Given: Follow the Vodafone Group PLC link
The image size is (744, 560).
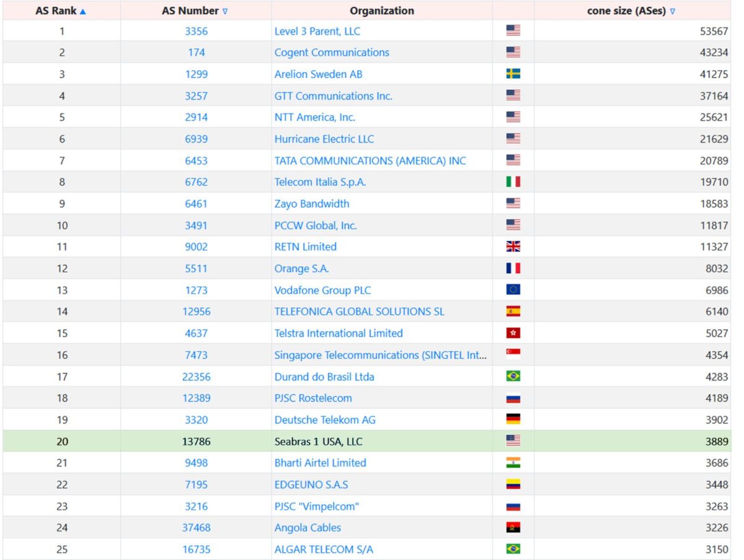Looking at the screenshot, I should [323, 290].
